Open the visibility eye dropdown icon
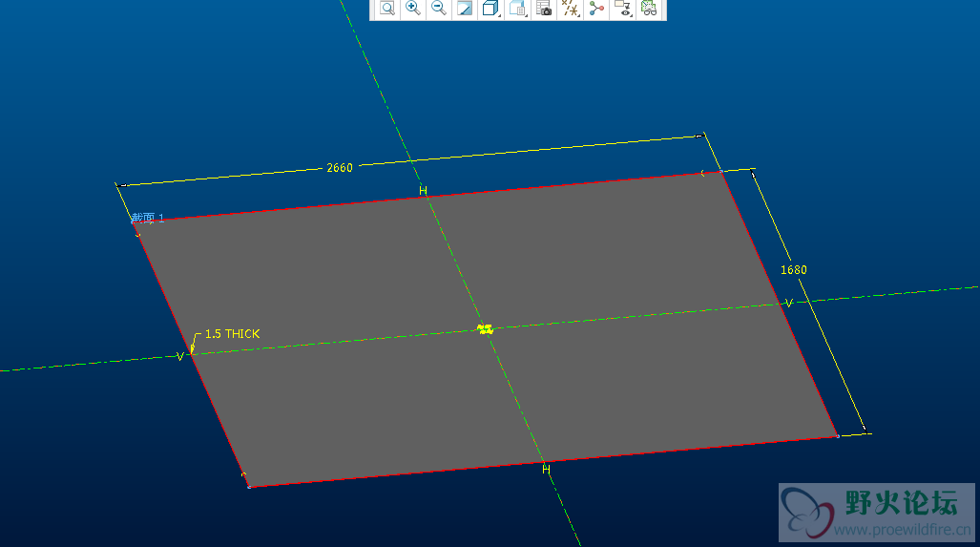 [622, 9]
